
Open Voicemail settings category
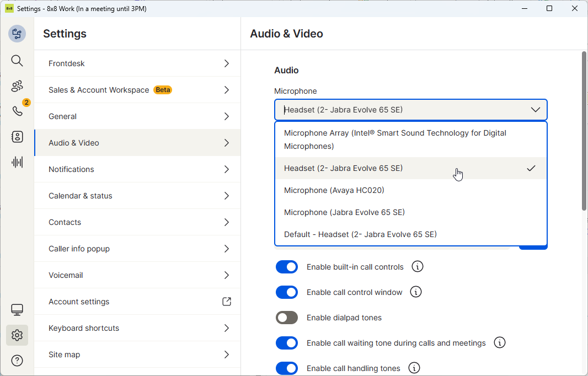tap(137, 275)
